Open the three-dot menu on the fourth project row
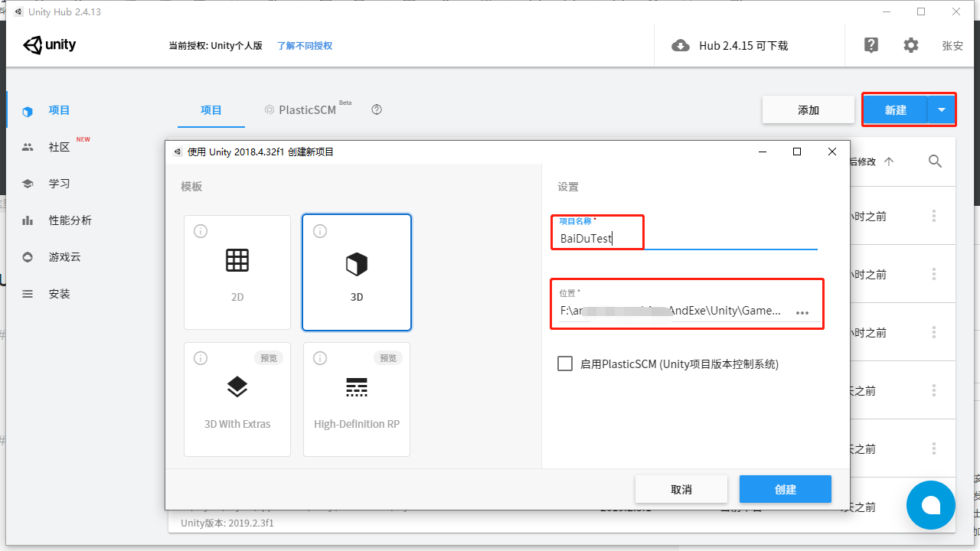The image size is (980, 551). coord(934,390)
